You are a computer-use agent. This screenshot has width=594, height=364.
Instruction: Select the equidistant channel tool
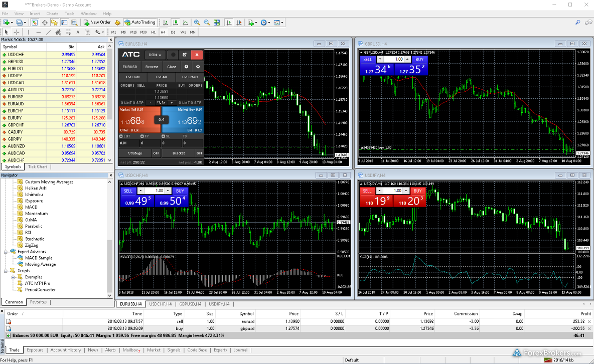coord(58,32)
